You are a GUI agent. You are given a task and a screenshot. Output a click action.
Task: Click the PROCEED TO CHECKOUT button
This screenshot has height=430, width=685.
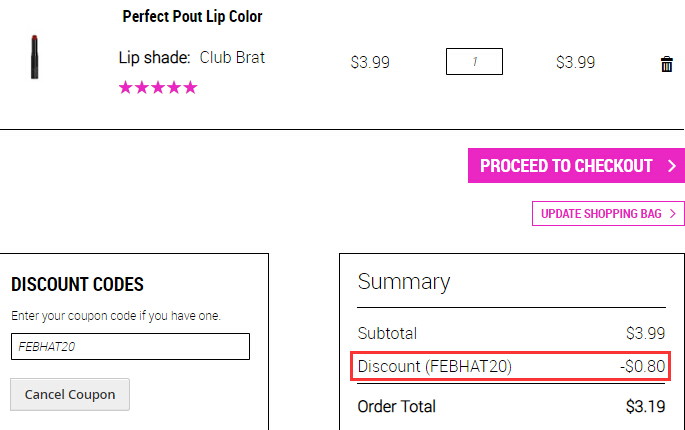(576, 166)
